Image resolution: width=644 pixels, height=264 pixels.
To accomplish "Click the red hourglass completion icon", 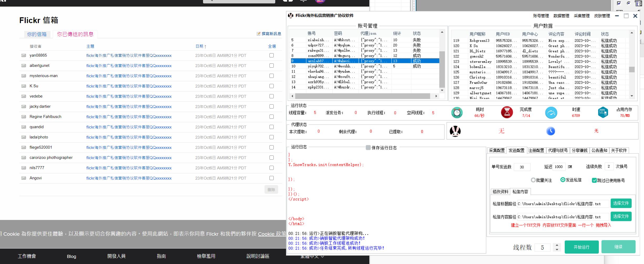I will [507, 112].
